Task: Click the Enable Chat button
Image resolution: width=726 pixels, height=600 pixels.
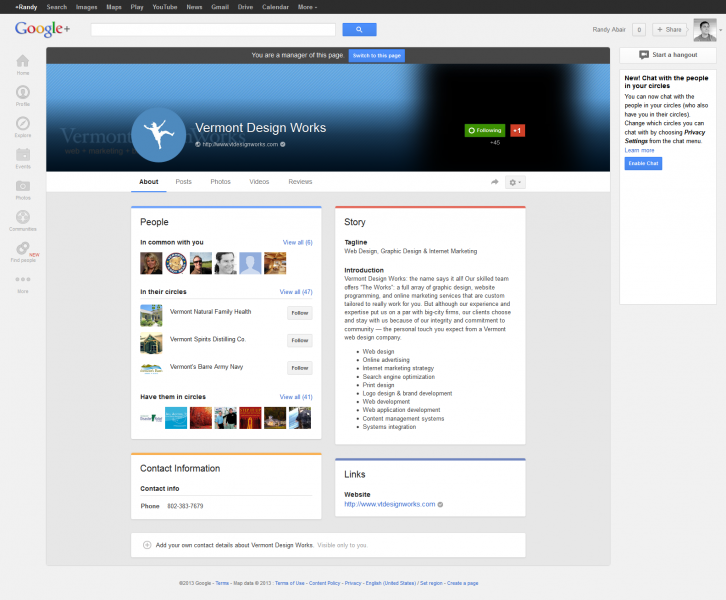Action: (643, 163)
